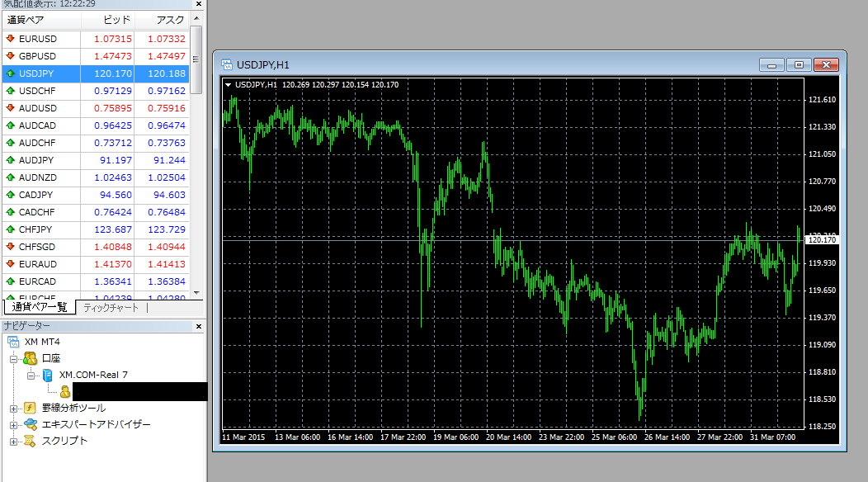
Task: Click the 口座 accounts icon
Action: (x=30, y=358)
